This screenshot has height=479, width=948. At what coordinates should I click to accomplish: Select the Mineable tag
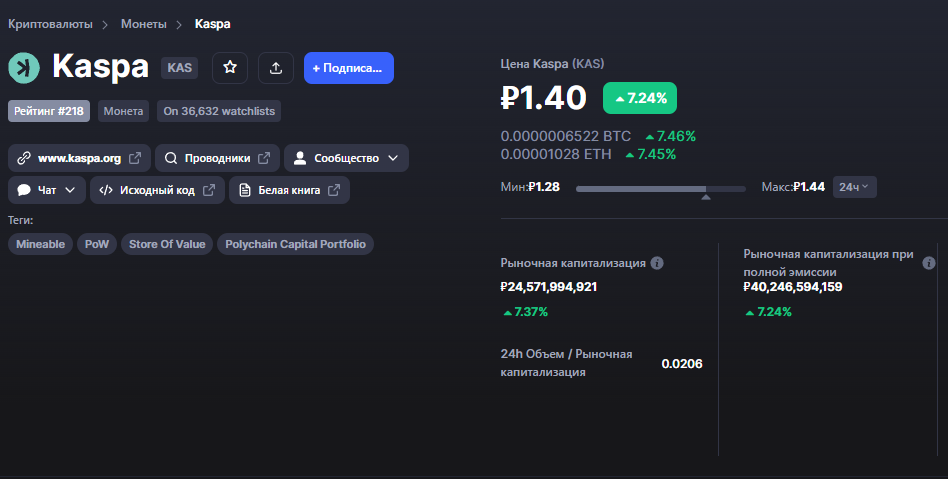point(41,244)
